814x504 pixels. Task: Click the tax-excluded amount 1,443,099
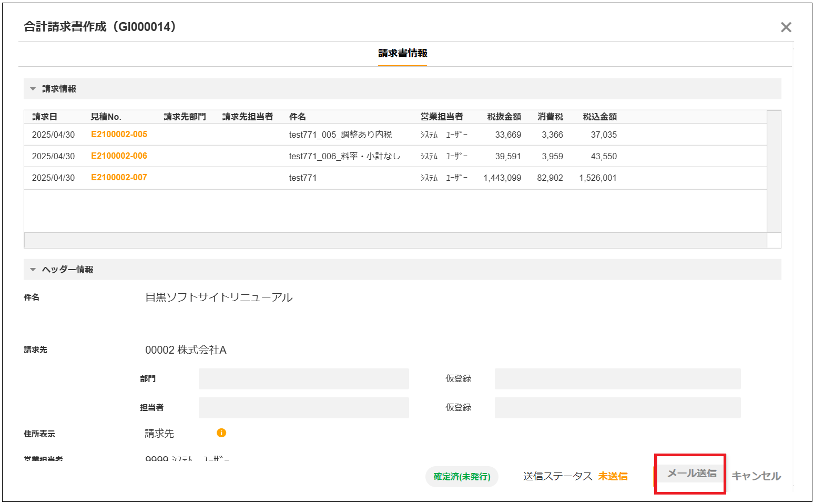[x=502, y=178]
